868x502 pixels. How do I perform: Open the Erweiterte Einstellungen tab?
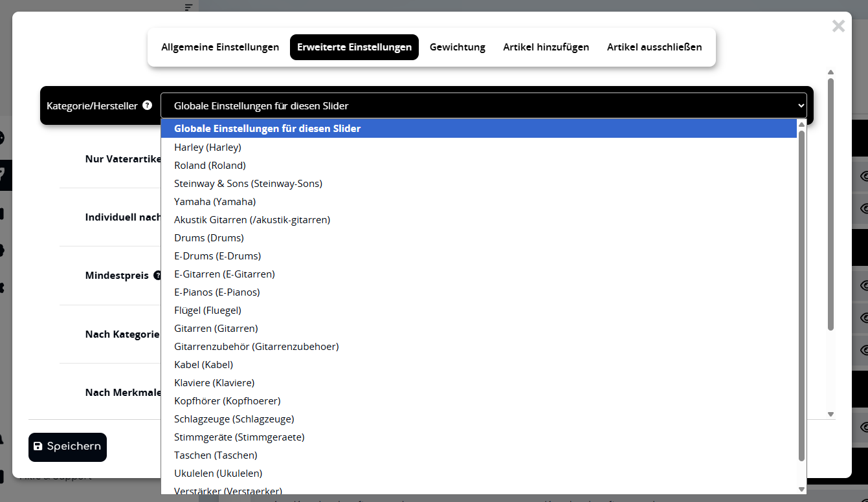tap(354, 47)
